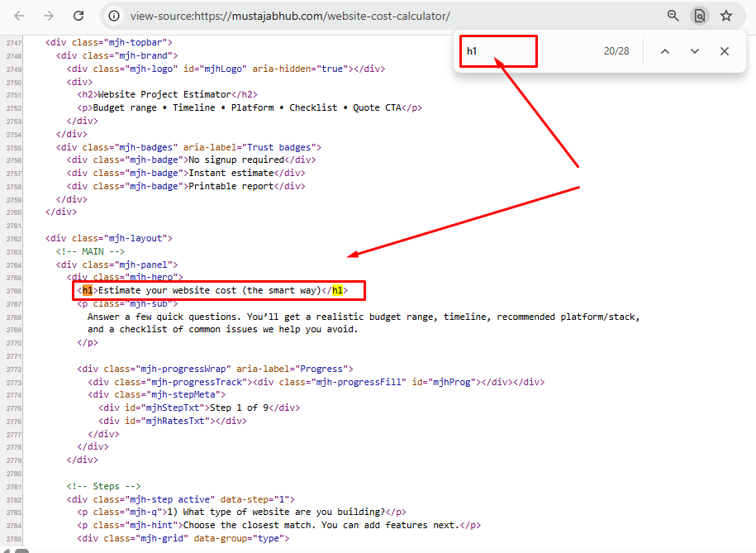The image size is (756, 553).
Task: Click the 'Instant estimate' badge line
Action: tap(186, 173)
